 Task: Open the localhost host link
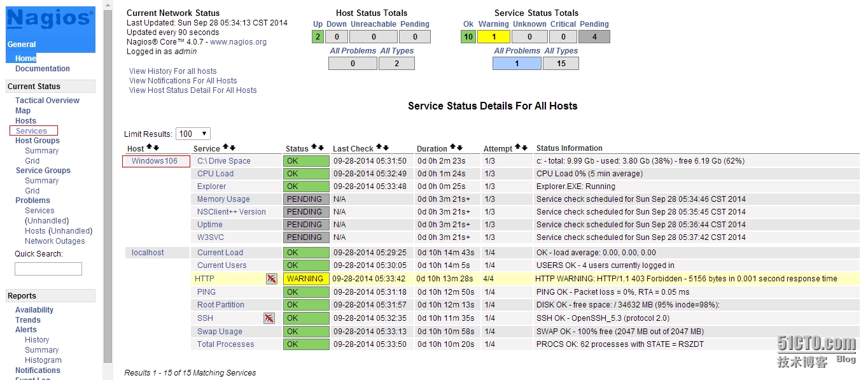pos(148,253)
